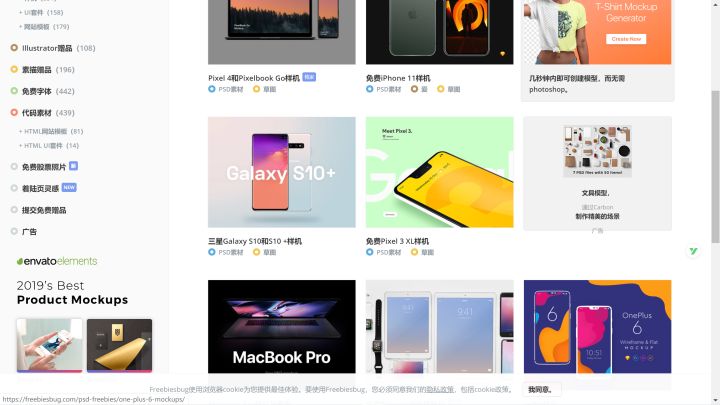Viewport: 720px width, 405px height.
Task: Click the green floating badge icon at right edge
Action: (693, 251)
